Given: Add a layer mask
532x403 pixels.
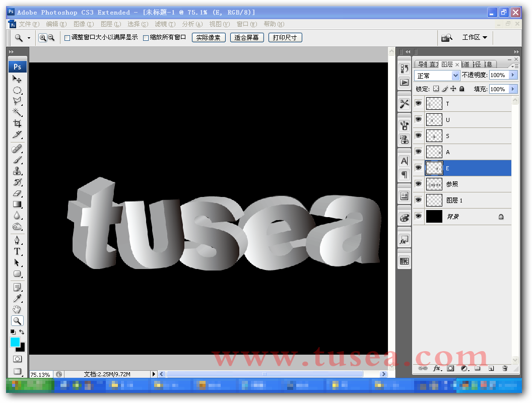Looking at the screenshot, I should [450, 368].
